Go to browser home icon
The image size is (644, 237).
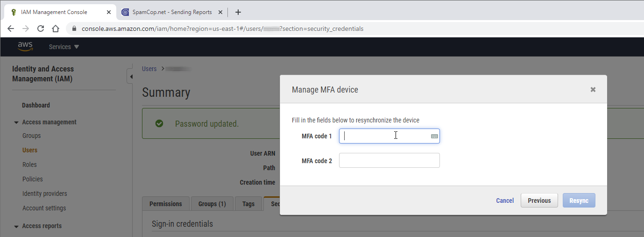tap(56, 29)
